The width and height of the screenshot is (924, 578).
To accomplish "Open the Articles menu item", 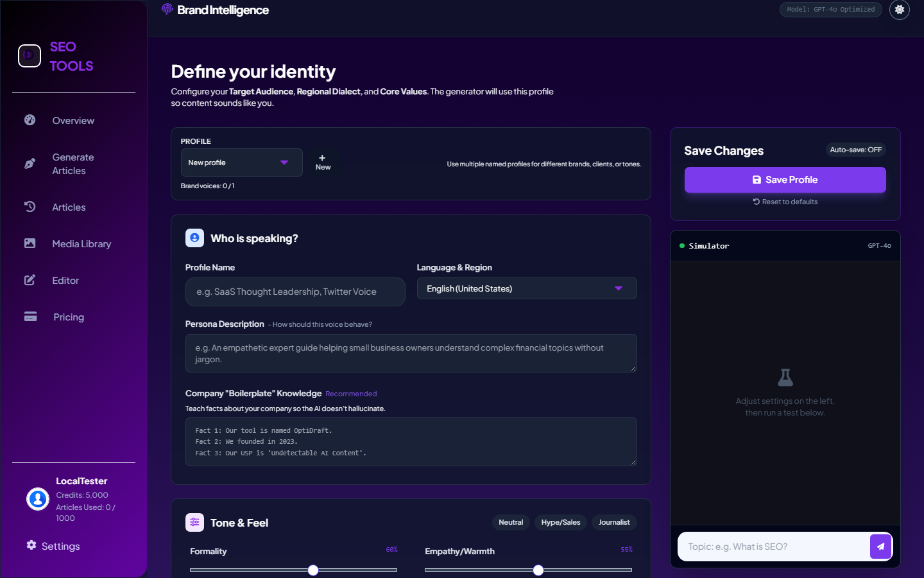I will [x=69, y=207].
